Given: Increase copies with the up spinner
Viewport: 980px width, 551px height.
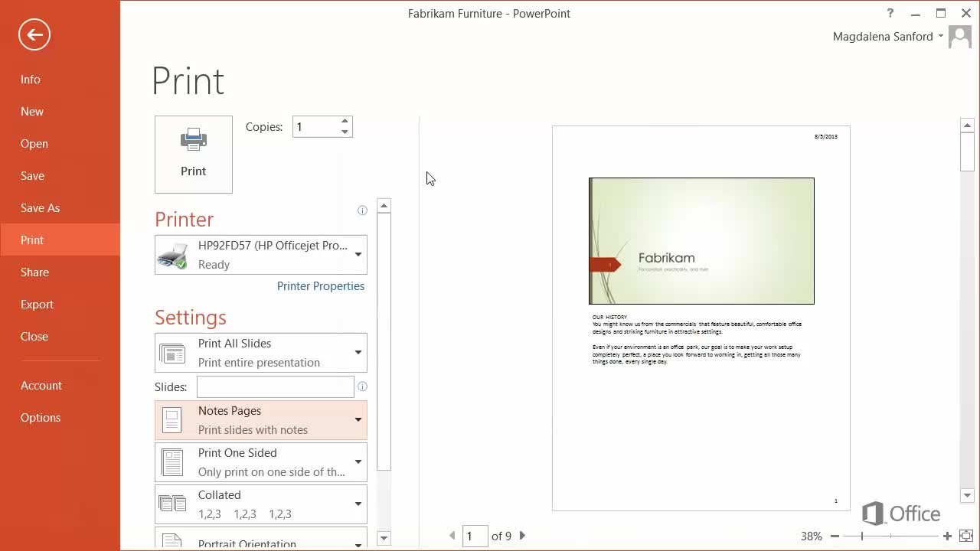Looking at the screenshot, I should point(345,122).
